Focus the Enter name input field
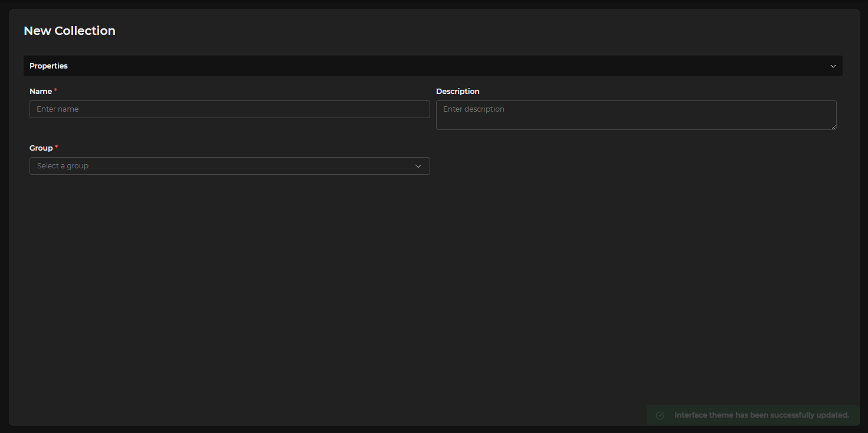This screenshot has width=868, height=433. (230, 109)
